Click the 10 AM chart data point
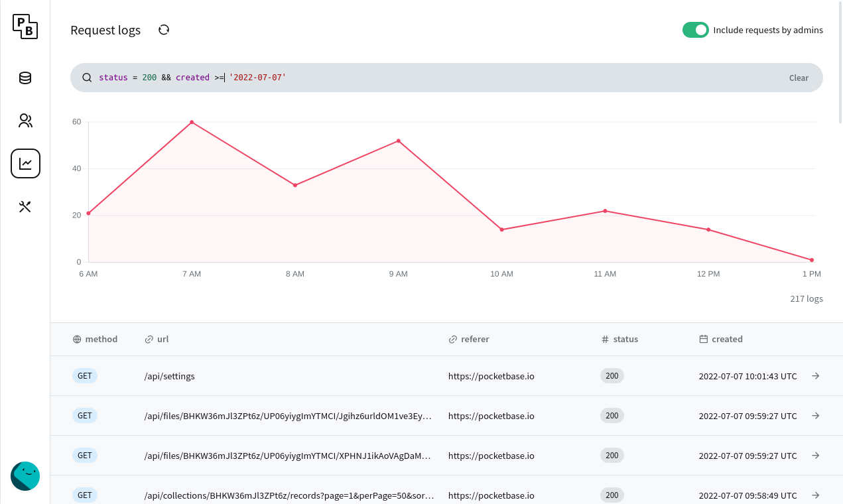The width and height of the screenshot is (843, 504). click(502, 229)
